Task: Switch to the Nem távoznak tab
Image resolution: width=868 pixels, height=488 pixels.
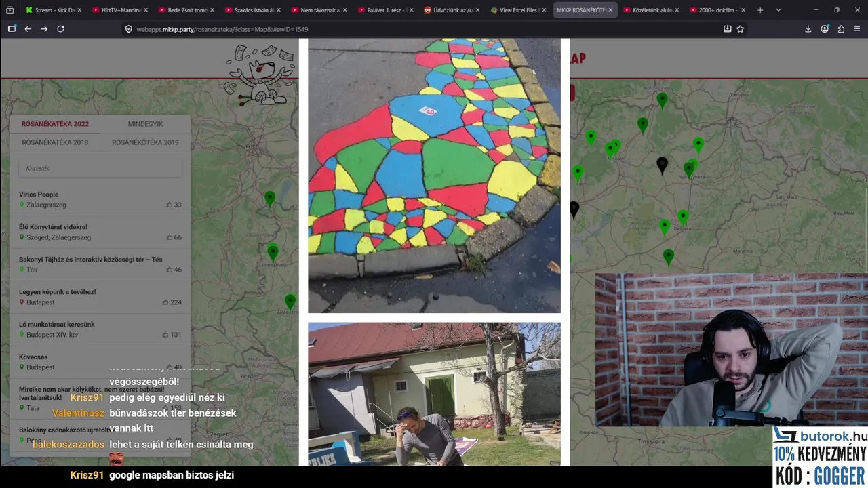Action: pos(318,10)
